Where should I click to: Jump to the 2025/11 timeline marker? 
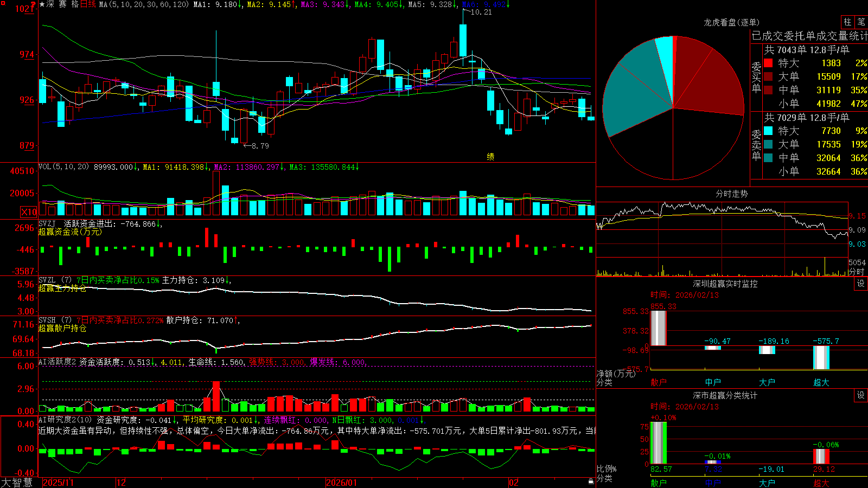pos(58,483)
